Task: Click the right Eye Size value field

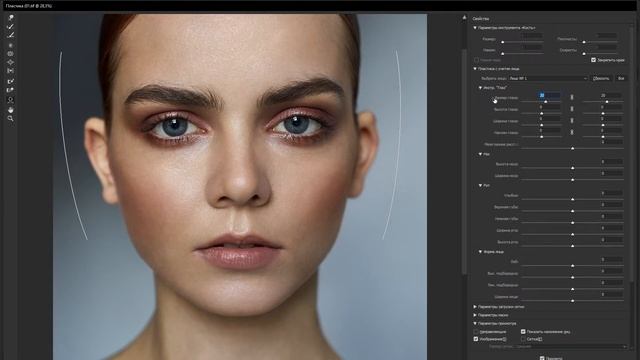Action: pyautogui.click(x=611, y=95)
